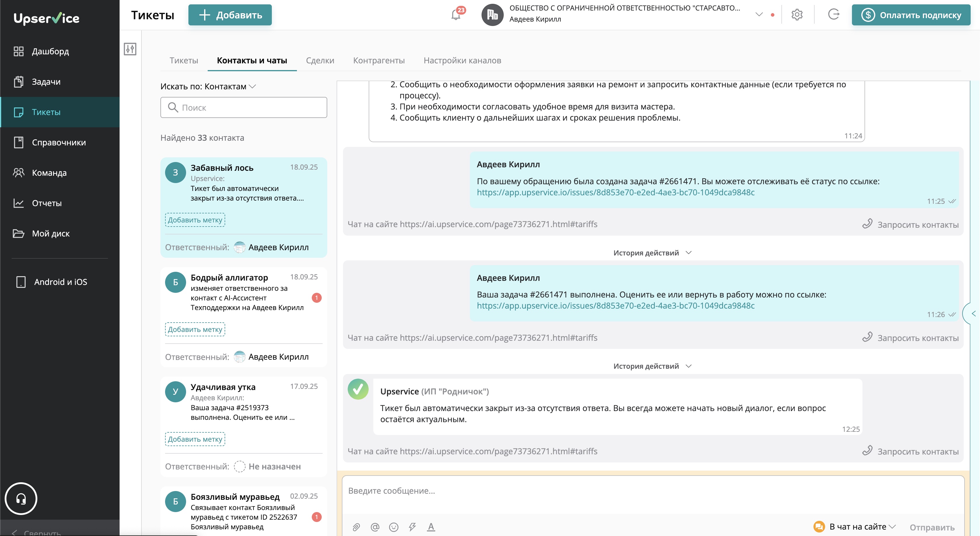This screenshot has height=536, width=980.
Task: Switch to the Сделки tab
Action: pyautogui.click(x=320, y=60)
